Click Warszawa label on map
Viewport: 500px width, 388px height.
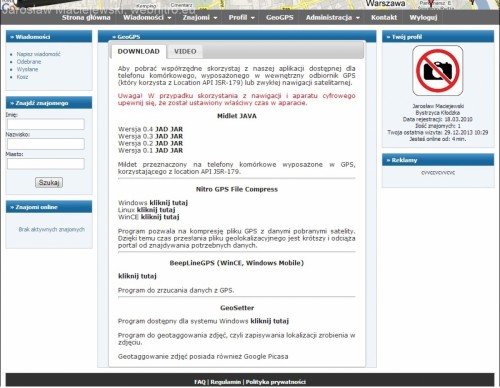[x=386, y=4]
